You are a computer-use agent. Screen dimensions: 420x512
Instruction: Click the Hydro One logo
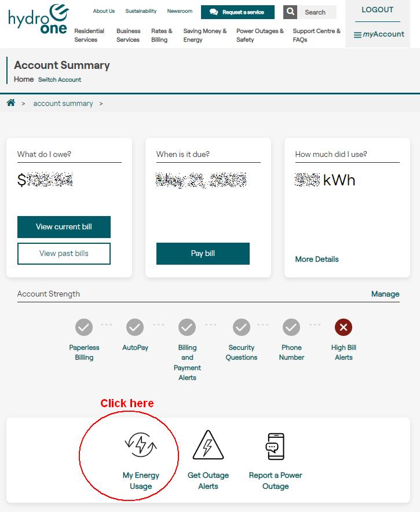pyautogui.click(x=38, y=19)
